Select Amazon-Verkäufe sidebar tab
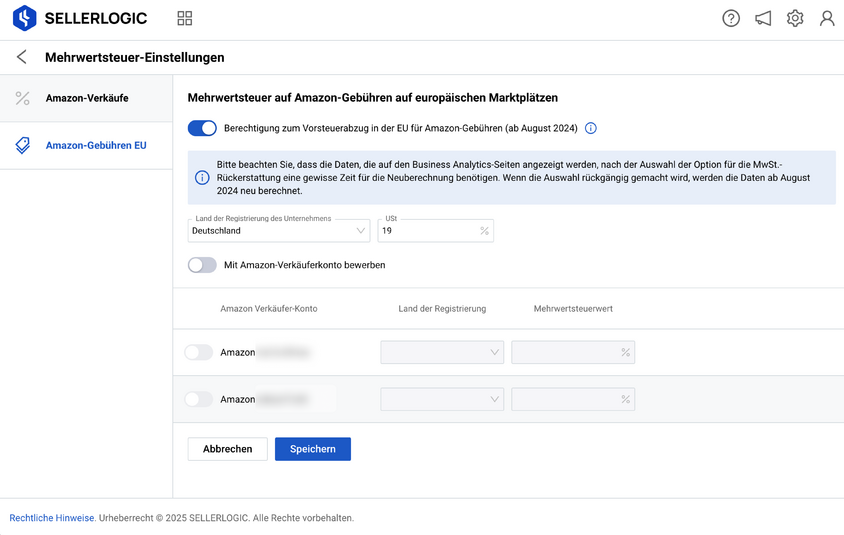844x535 pixels. point(86,98)
